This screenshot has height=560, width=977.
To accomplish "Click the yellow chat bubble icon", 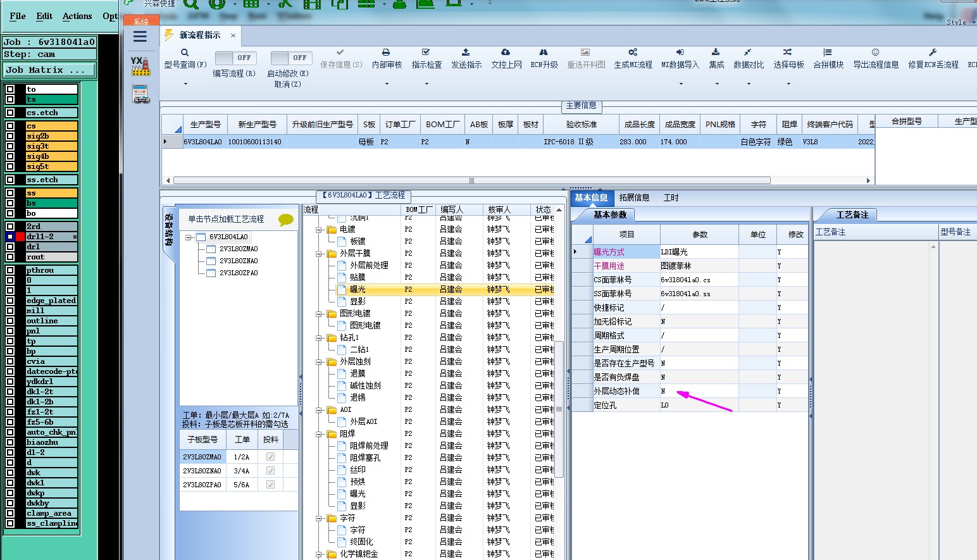I will pyautogui.click(x=286, y=220).
